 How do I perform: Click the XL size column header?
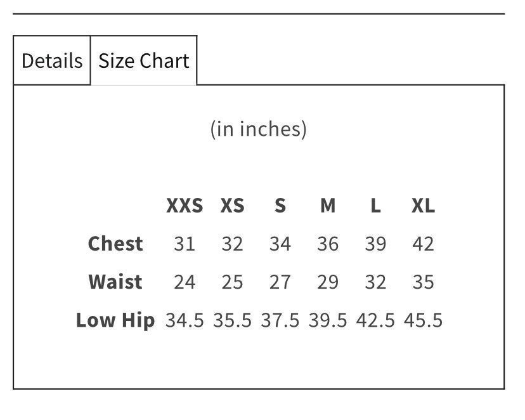coord(423,206)
